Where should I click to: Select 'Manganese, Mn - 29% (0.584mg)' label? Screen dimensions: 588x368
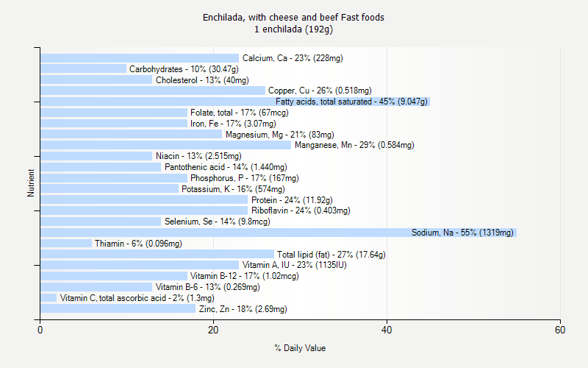tap(354, 145)
